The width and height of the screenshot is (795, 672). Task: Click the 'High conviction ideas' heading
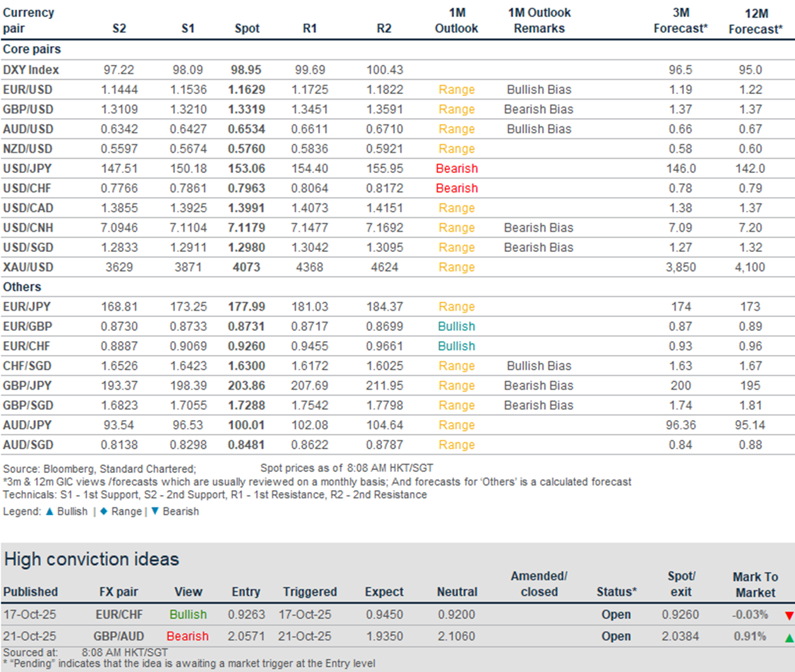point(92,559)
